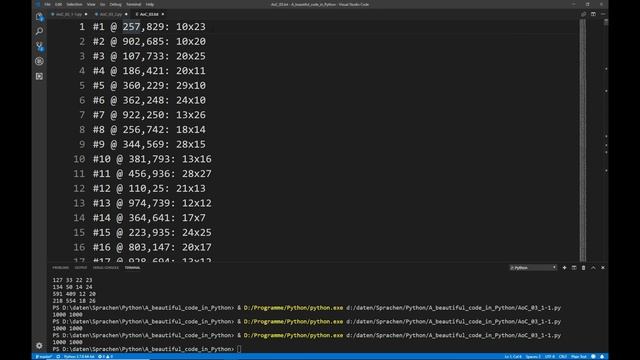Screen dimensions: 640x360
Task: Maximize the panel with chevron up
Action: [593, 267]
